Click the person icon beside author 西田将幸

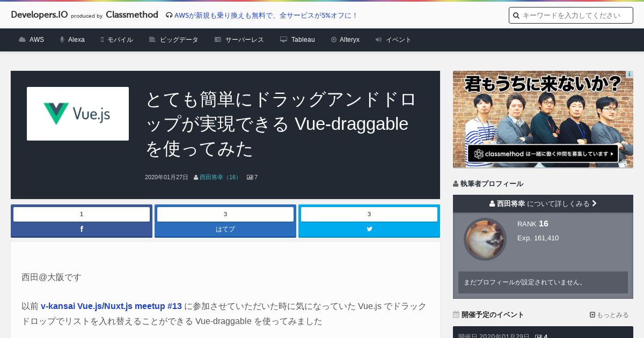pos(196,177)
